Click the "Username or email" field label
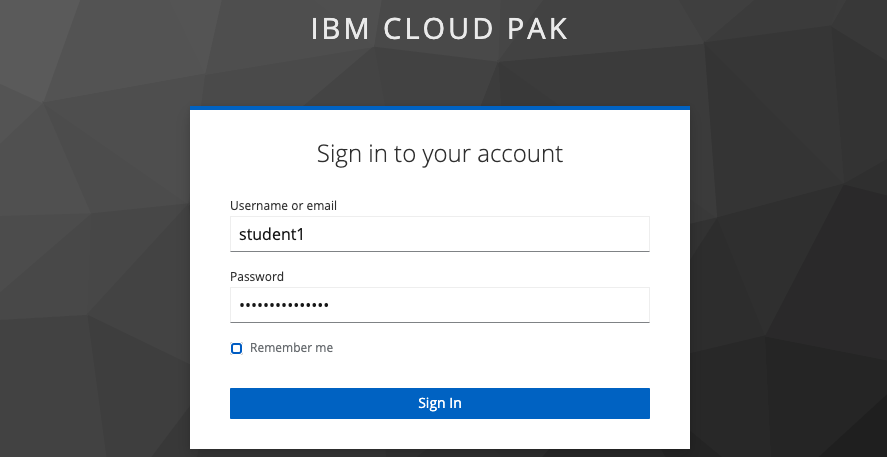Screen dimensions: 887x457 pos(283,206)
